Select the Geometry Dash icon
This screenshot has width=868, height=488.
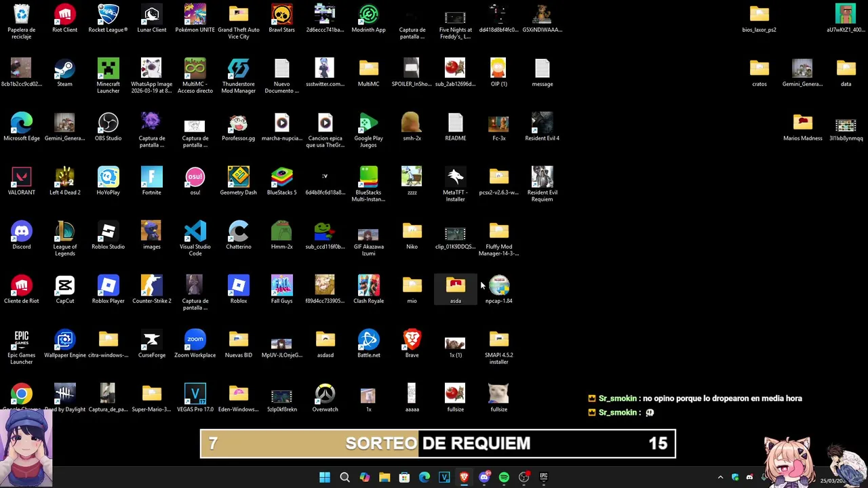[x=239, y=178]
